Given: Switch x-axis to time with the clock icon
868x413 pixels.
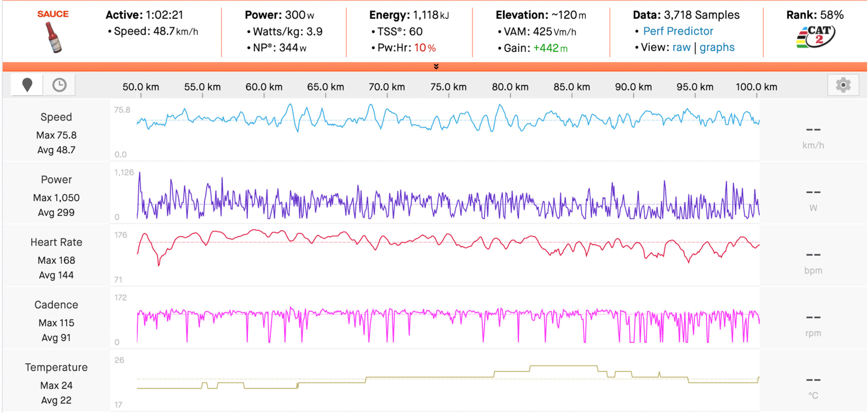Looking at the screenshot, I should tap(59, 85).
